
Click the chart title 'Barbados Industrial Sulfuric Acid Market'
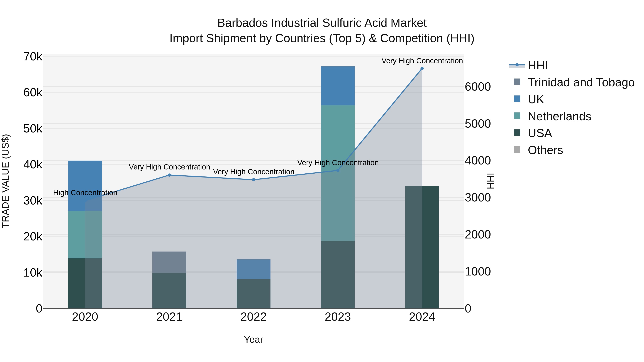(x=322, y=23)
